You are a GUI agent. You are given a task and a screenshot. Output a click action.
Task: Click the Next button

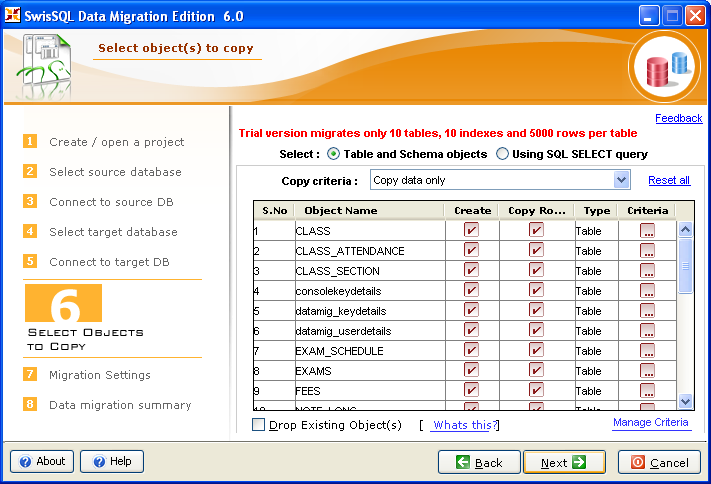564,462
